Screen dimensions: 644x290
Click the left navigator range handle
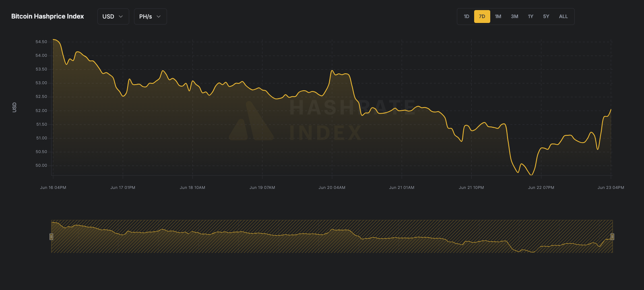coord(51,236)
